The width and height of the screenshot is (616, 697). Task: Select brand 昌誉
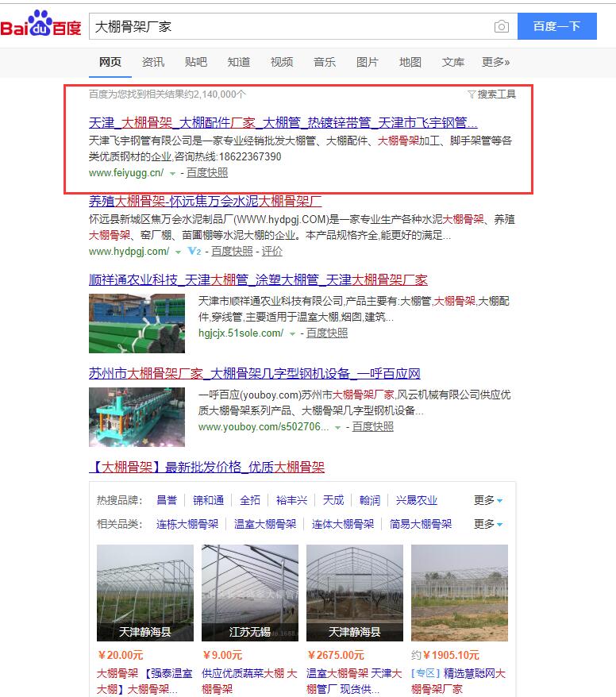click(167, 500)
